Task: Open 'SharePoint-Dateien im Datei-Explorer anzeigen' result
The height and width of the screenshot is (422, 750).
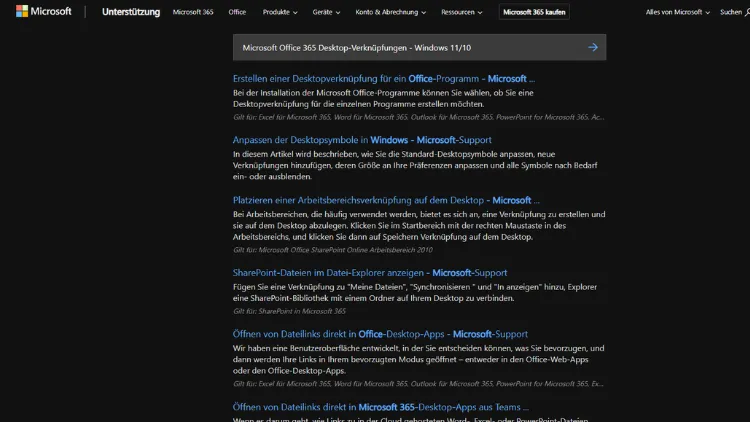Action: click(370, 273)
